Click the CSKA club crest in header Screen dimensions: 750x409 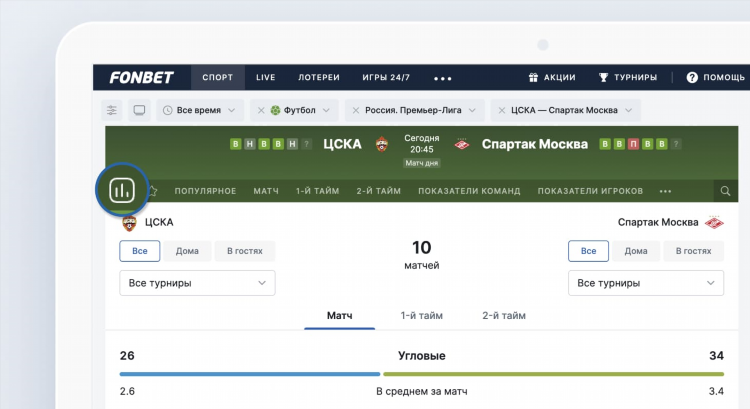382,144
